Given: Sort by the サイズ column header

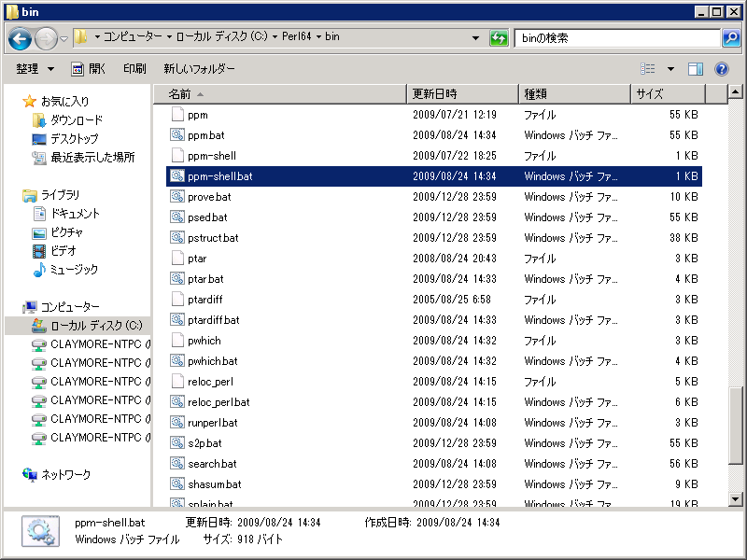Looking at the screenshot, I should (x=668, y=94).
